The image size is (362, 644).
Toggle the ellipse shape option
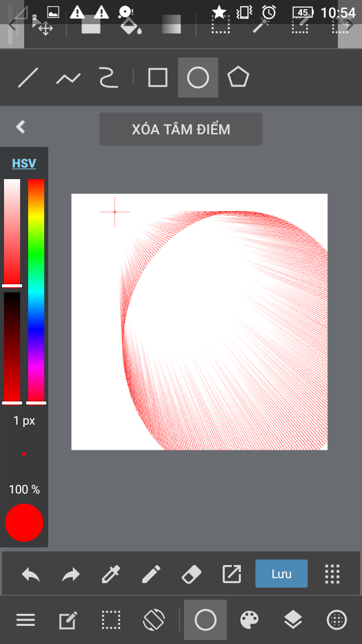pyautogui.click(x=198, y=78)
